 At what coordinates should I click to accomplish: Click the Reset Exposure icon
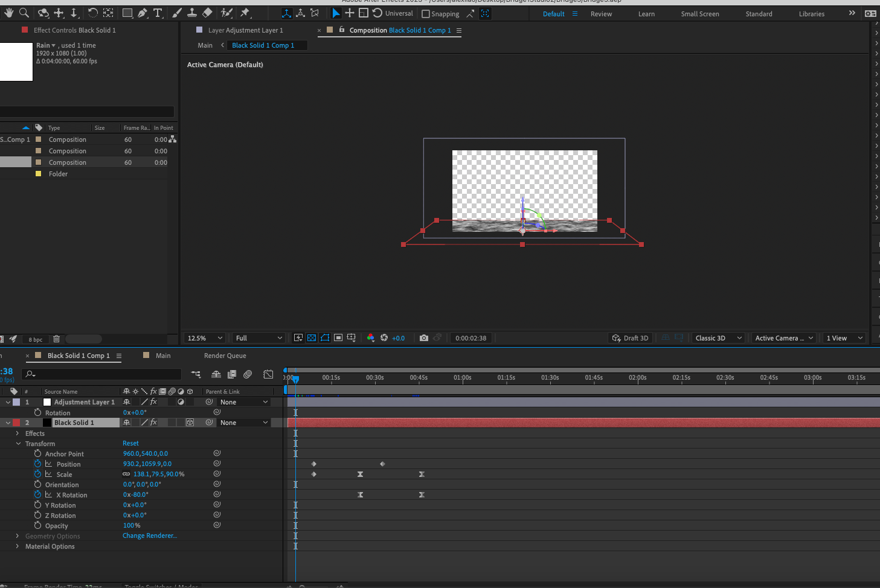384,338
